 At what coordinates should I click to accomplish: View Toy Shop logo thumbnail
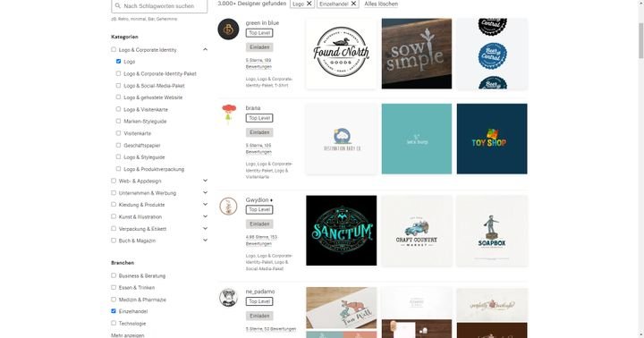coord(492,139)
